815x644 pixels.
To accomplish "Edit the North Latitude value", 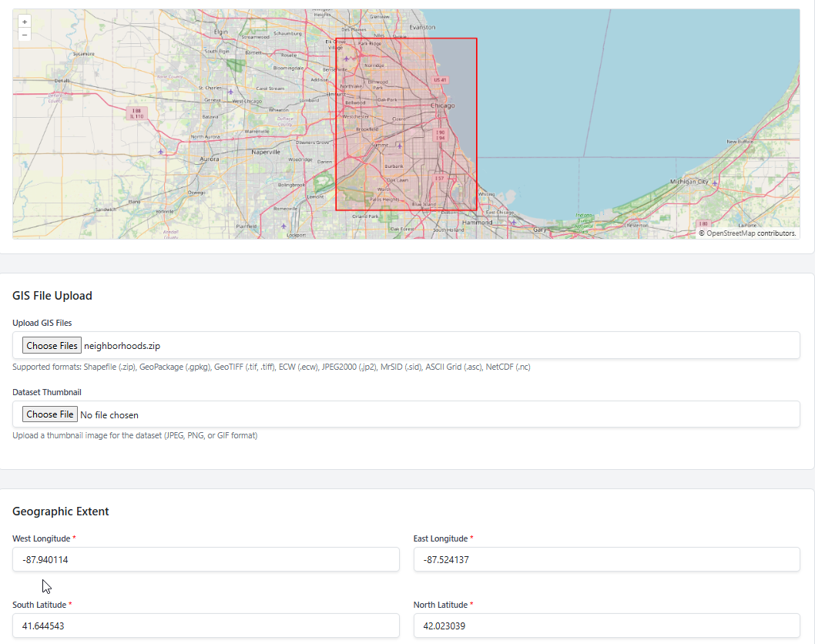I will (606, 626).
